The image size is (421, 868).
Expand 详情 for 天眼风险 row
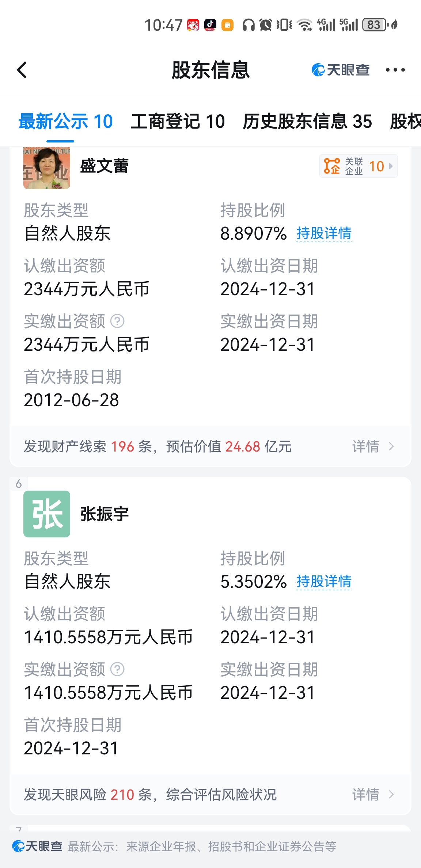tap(373, 795)
